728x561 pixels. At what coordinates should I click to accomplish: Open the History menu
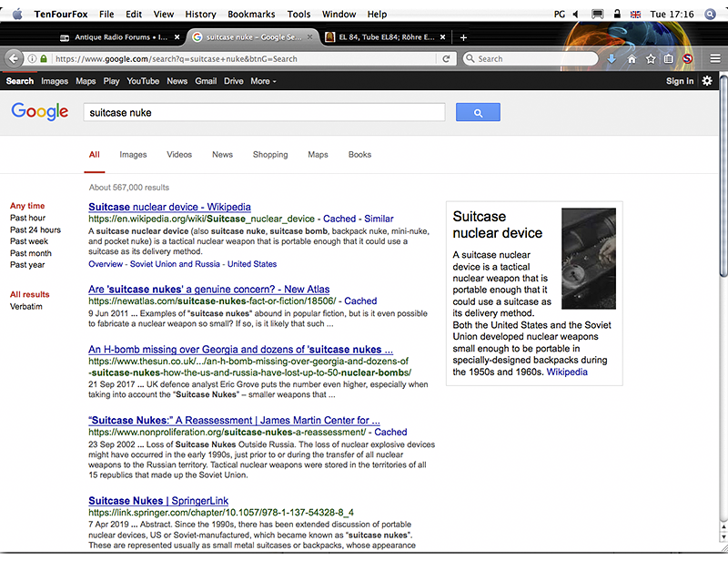coord(200,14)
